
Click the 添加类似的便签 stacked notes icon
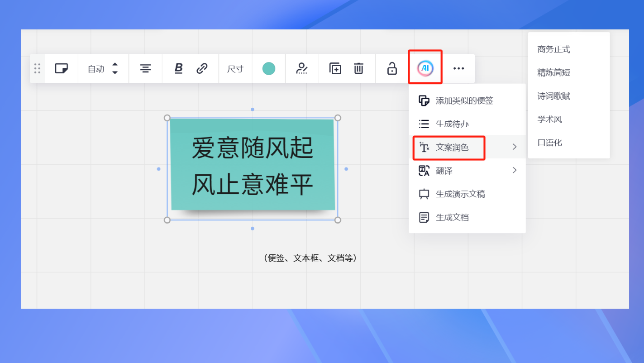click(424, 100)
